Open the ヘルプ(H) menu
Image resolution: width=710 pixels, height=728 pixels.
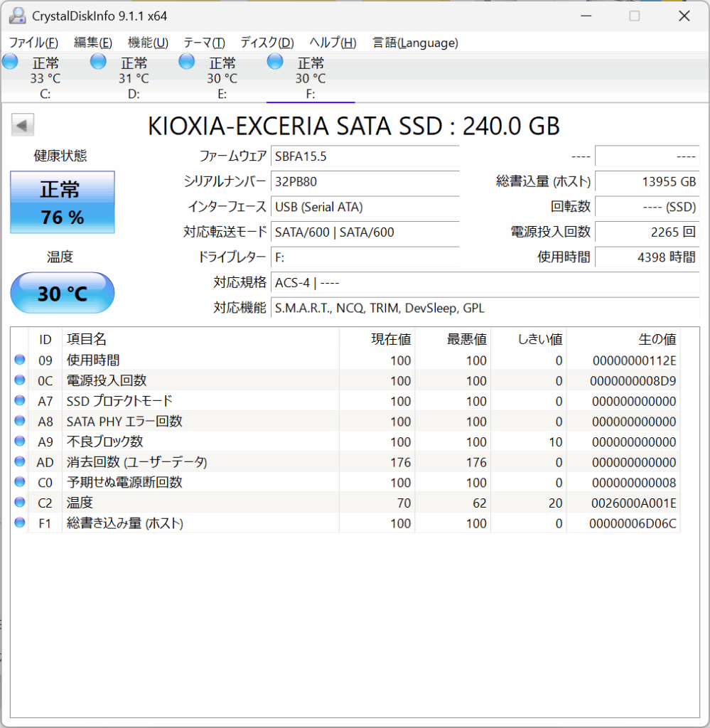coord(333,43)
